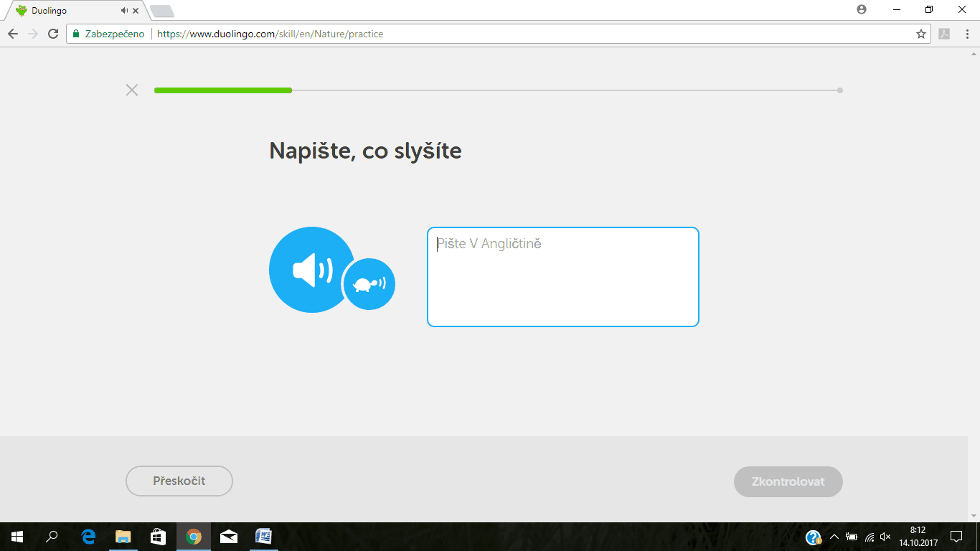Click the PDF extension icon in toolbar

click(944, 34)
